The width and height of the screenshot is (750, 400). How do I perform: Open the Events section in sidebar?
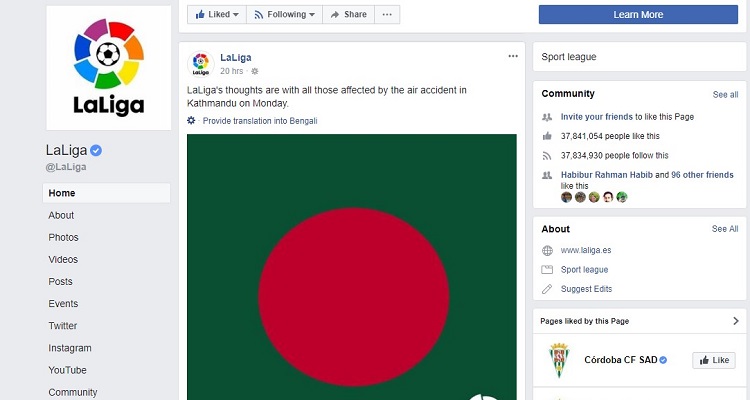point(63,303)
